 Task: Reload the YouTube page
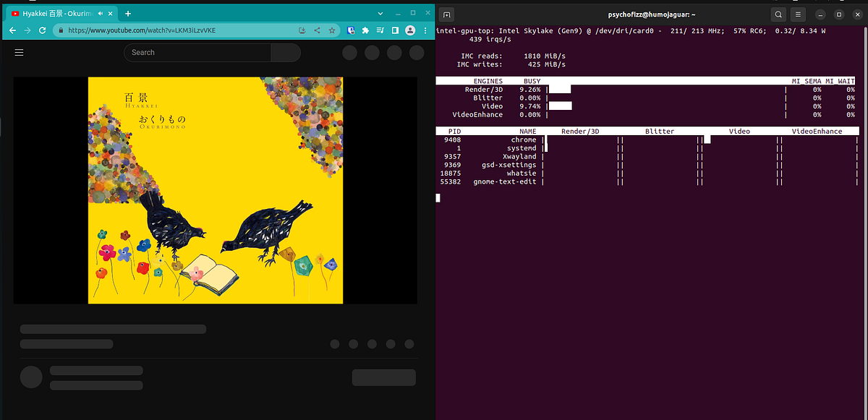pos(43,30)
